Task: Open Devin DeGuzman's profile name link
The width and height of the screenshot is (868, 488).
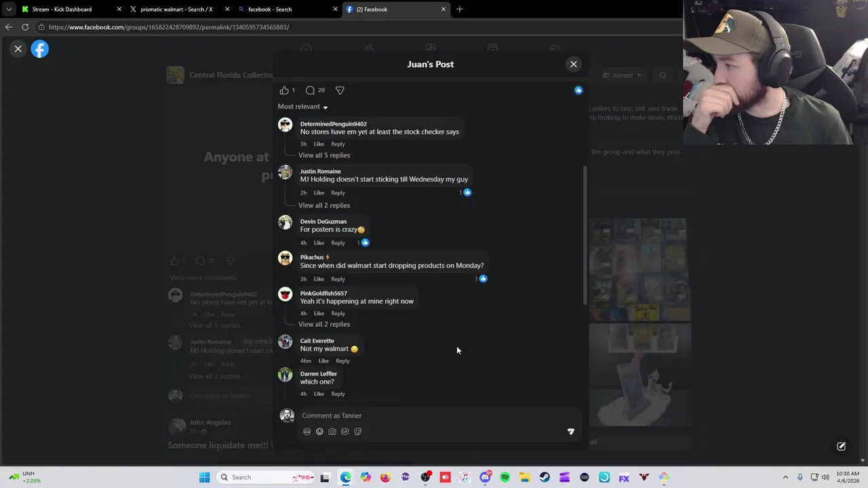Action: tap(323, 221)
